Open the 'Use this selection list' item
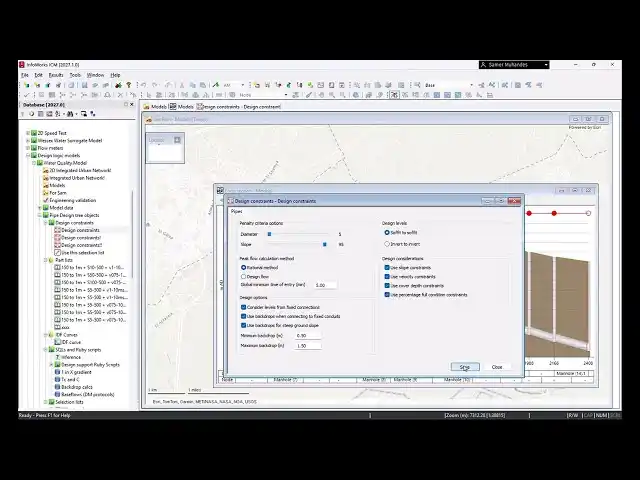 [x=80, y=252]
